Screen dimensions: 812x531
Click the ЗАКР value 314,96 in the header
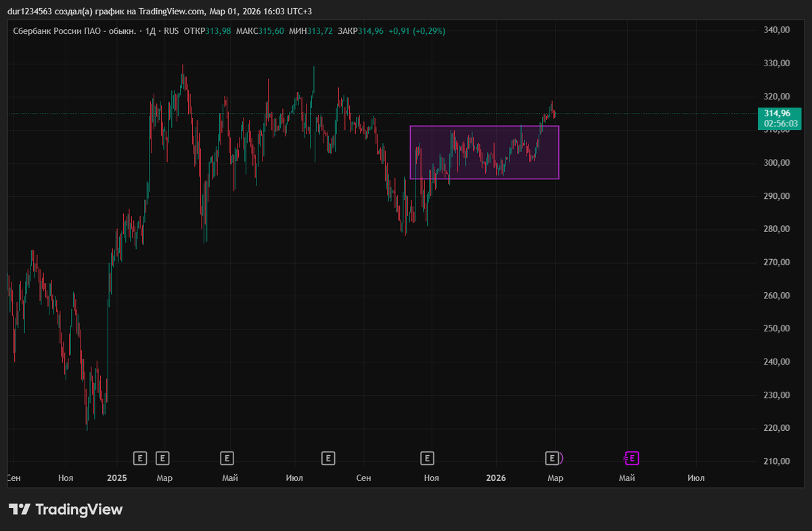click(x=371, y=31)
